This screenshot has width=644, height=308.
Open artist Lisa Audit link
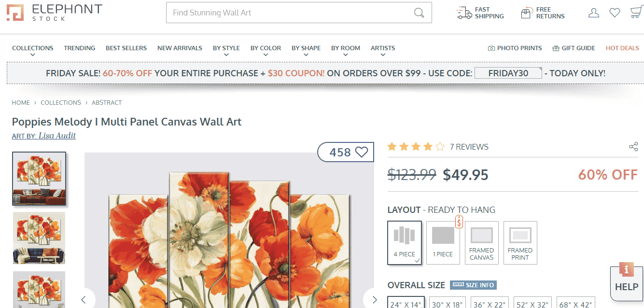pyautogui.click(x=57, y=136)
